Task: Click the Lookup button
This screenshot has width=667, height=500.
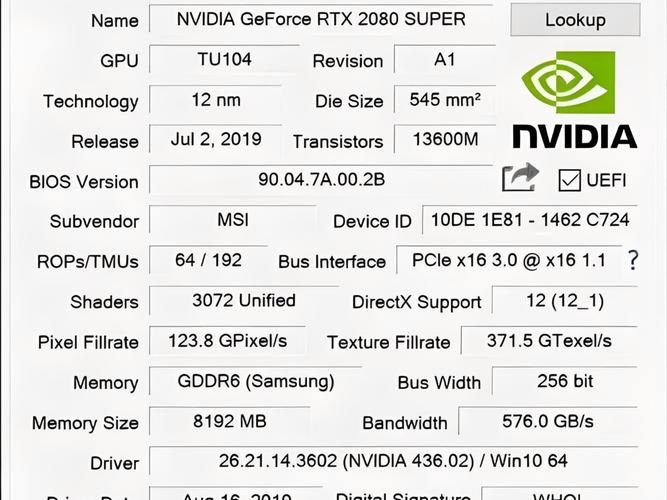Action: pos(575,20)
